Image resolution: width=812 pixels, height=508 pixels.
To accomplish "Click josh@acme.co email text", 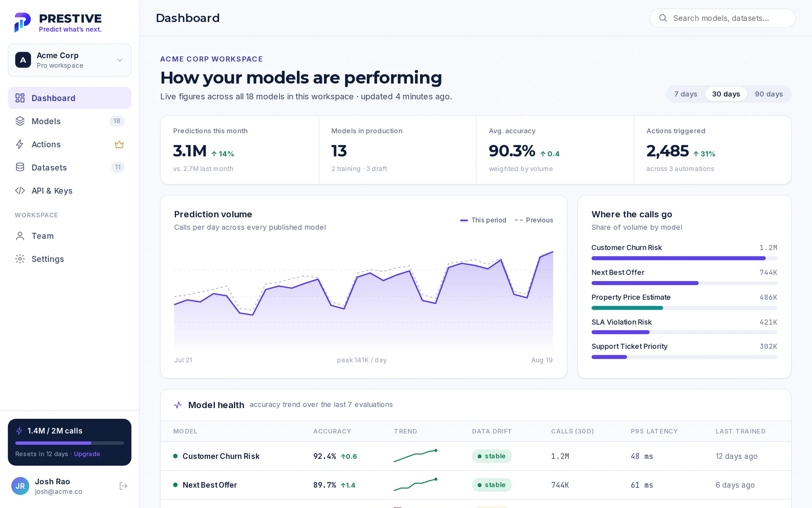I will click(x=59, y=492).
